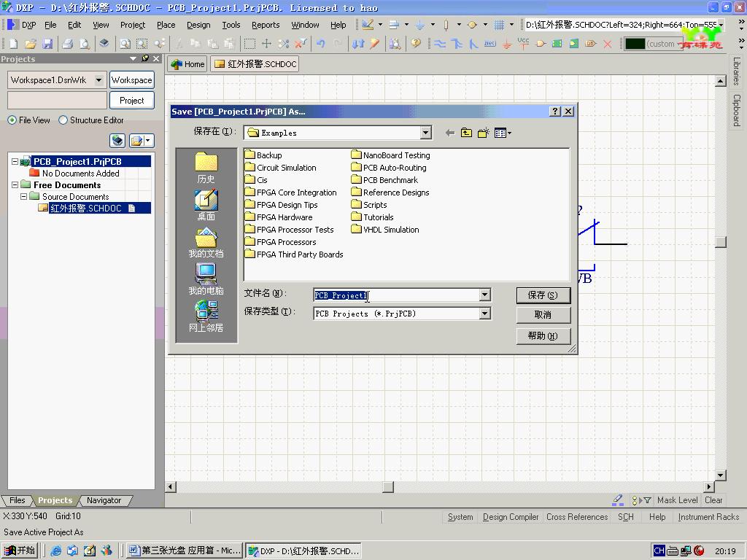Collapse the PCB_Project1.PrjPCB tree node
This screenshot has height=560, width=747.
coord(15,161)
